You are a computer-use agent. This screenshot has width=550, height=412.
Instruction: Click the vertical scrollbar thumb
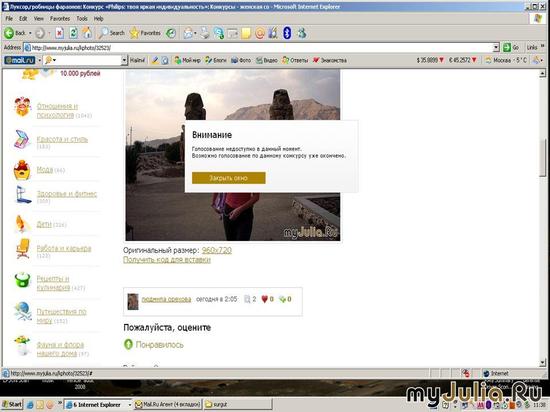tap(543, 158)
